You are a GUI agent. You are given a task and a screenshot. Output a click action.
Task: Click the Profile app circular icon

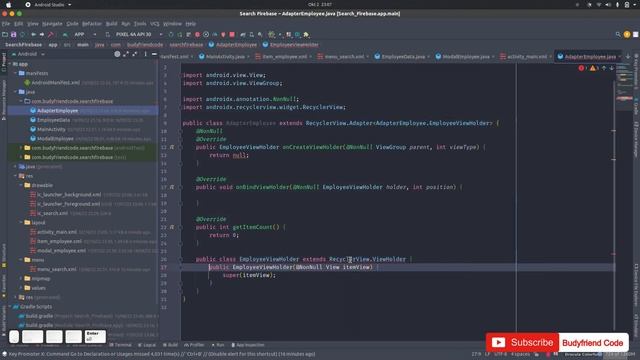206,35
